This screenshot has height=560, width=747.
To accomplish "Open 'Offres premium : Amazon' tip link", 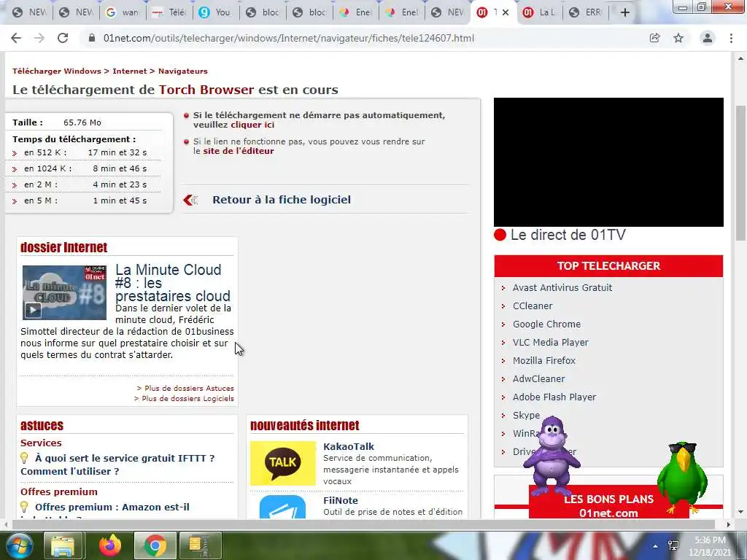I will tap(112, 507).
